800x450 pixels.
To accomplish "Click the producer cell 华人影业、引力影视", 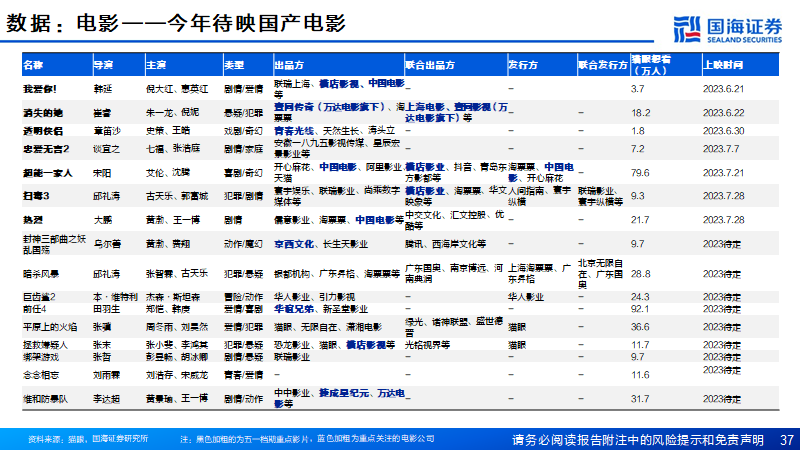I will (314, 297).
